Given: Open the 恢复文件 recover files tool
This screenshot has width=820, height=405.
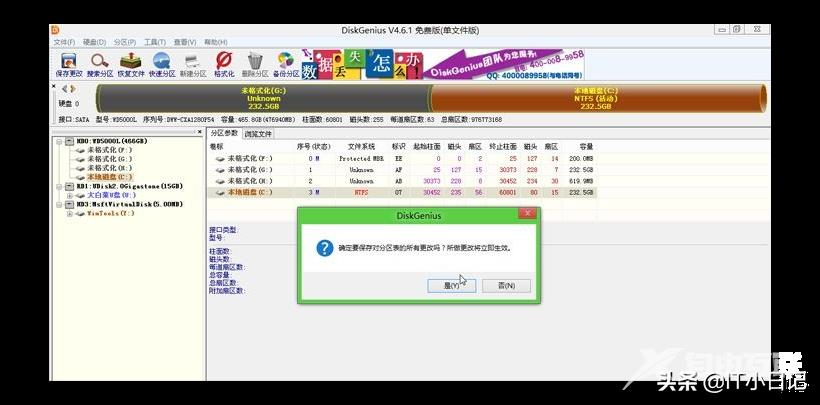Looking at the screenshot, I should point(131,65).
